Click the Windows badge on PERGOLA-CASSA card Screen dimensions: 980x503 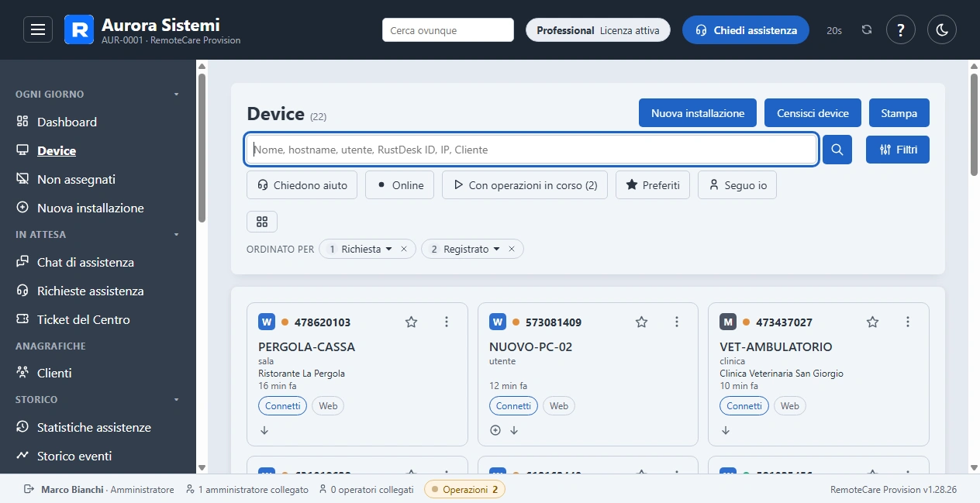pos(267,322)
